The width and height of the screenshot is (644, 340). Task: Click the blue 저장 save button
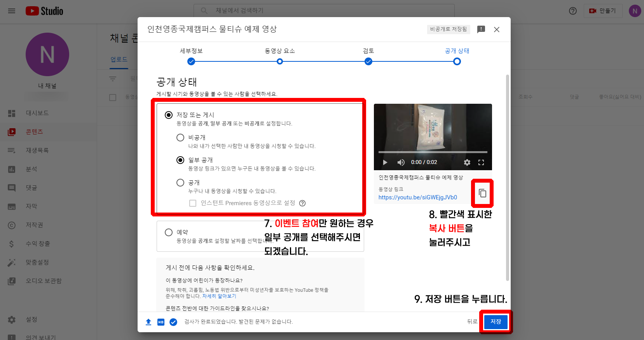[x=496, y=322]
